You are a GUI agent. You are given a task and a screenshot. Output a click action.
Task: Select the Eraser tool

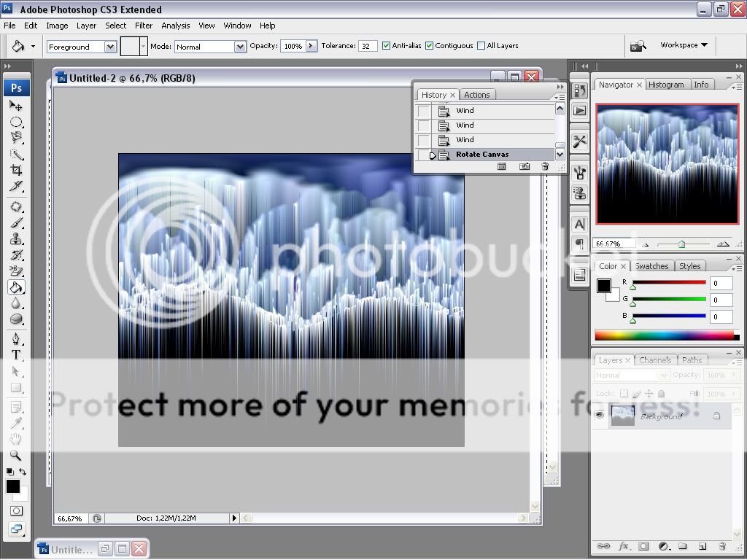(x=16, y=271)
